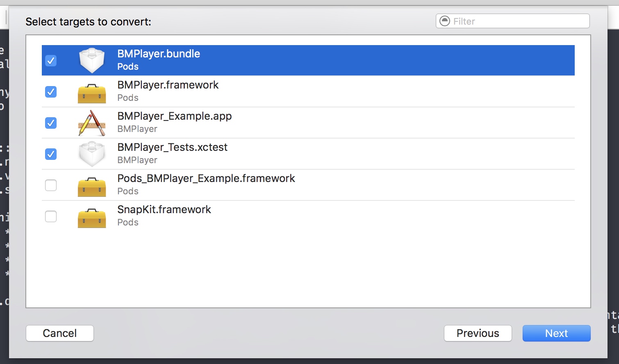This screenshot has height=364, width=619.
Task: Click the SnapKit.framework toolbox icon
Action: pos(92,218)
